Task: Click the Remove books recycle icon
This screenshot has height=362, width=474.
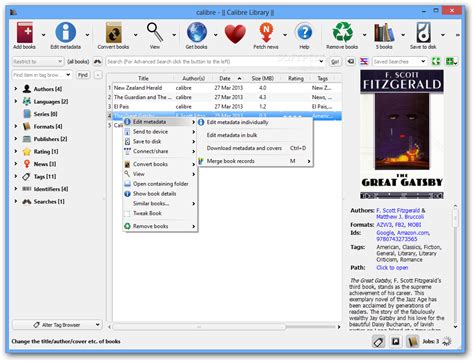Action: point(342,33)
